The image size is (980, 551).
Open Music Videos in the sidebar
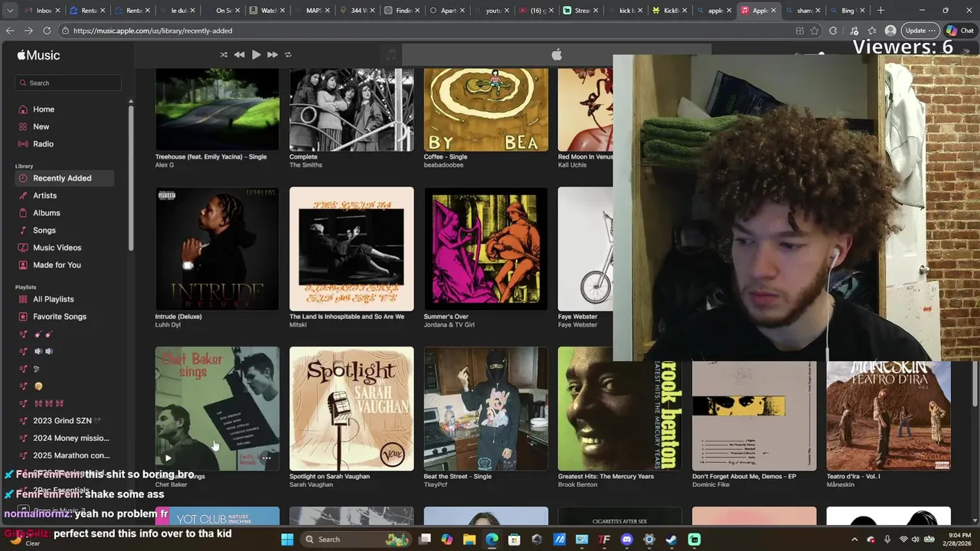[57, 248]
